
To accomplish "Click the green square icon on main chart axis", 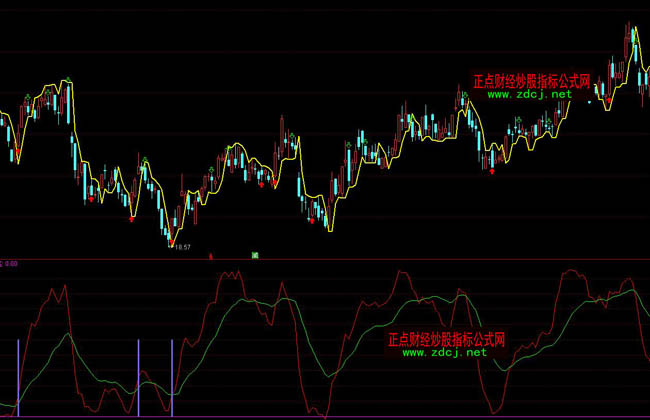I will 255,256.
